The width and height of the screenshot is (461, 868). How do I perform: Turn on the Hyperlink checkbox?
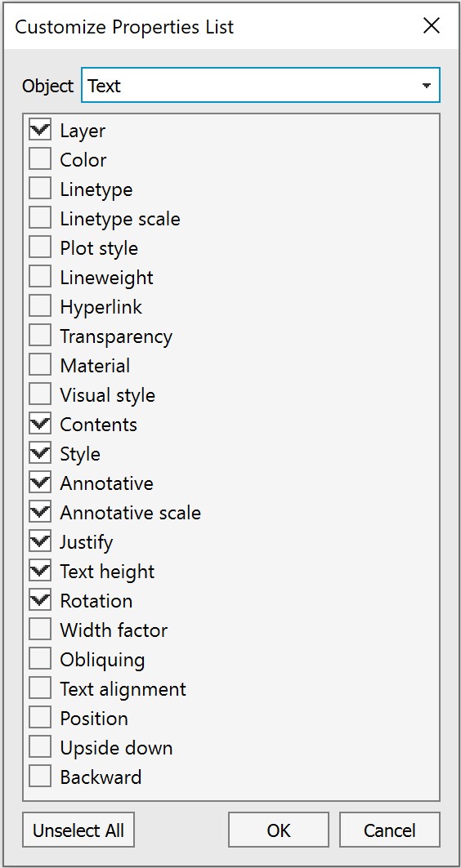point(40,307)
